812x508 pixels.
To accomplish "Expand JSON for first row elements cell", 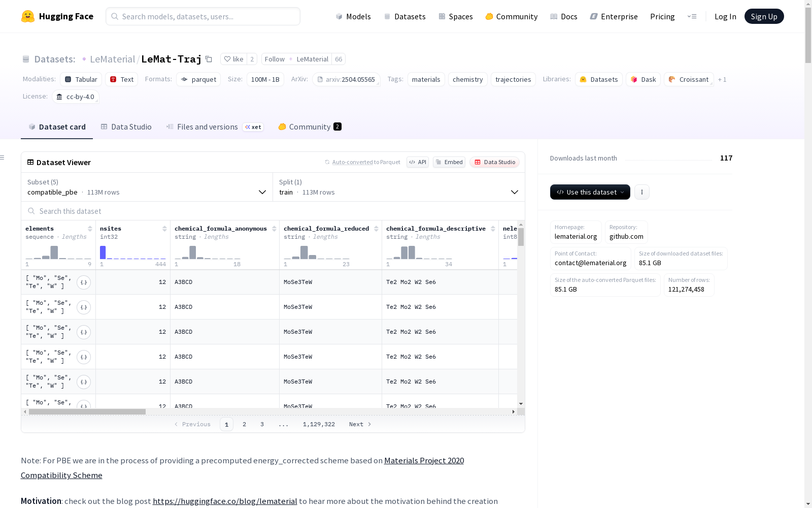I will [x=84, y=282].
